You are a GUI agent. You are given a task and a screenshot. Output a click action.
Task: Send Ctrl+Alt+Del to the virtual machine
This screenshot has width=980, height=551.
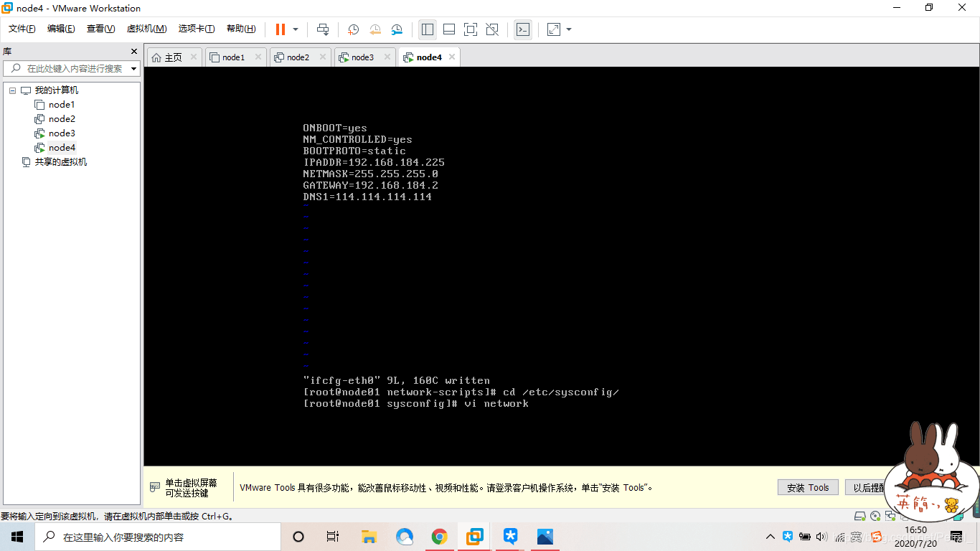(323, 29)
